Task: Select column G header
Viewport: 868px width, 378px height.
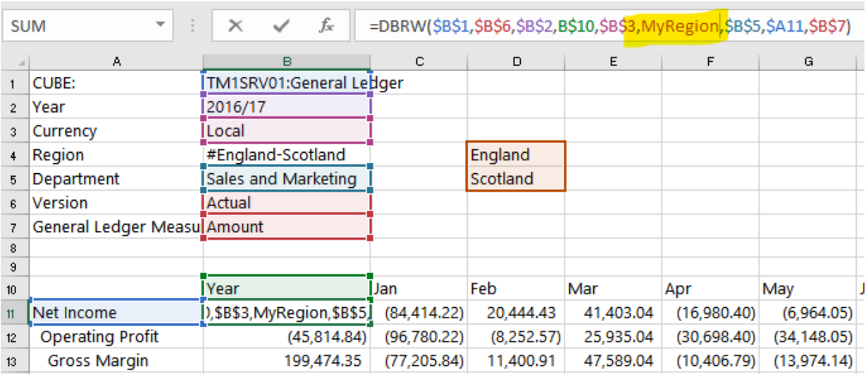Action: pyautogui.click(x=807, y=62)
